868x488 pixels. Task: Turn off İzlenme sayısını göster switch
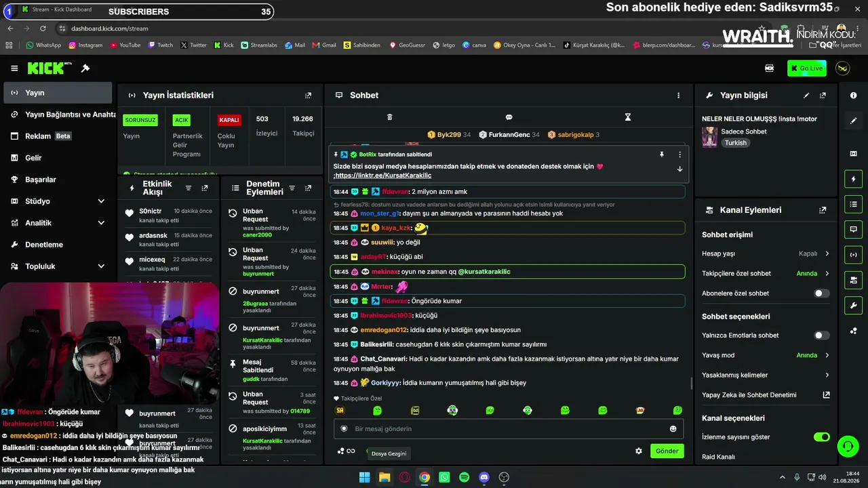(x=821, y=437)
